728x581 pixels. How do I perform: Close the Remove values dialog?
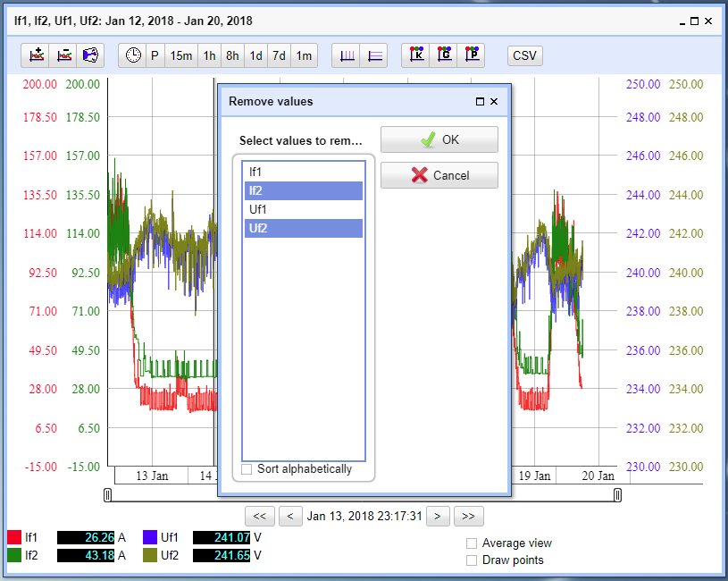point(494,101)
